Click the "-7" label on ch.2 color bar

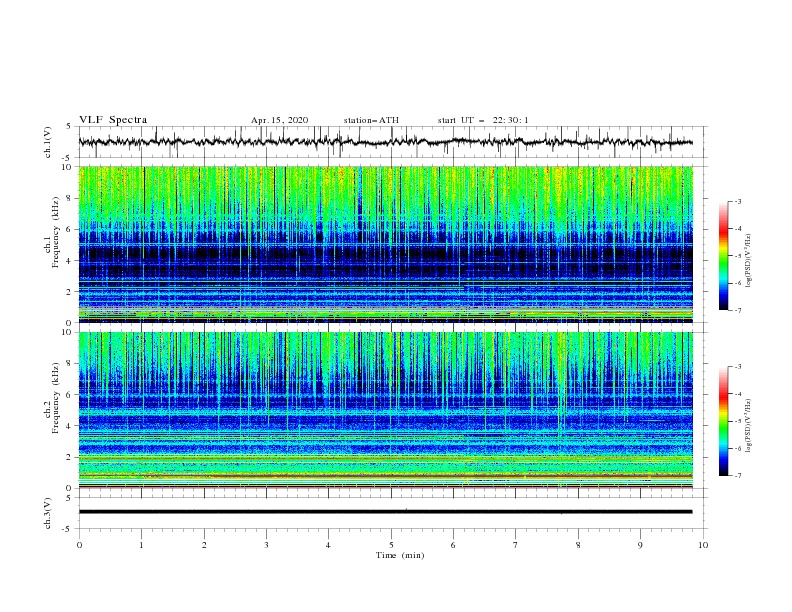click(x=737, y=475)
